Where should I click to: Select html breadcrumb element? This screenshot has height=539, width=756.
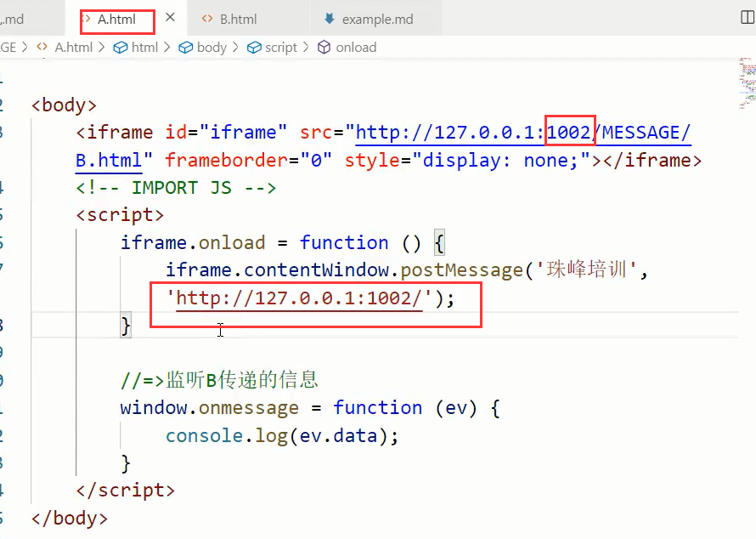[x=144, y=48]
